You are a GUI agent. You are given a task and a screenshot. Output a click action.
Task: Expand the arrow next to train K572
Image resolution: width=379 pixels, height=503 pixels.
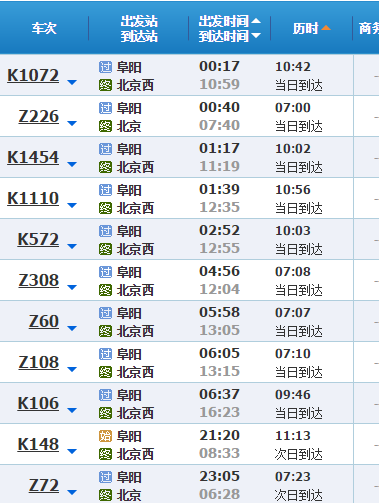point(72,246)
